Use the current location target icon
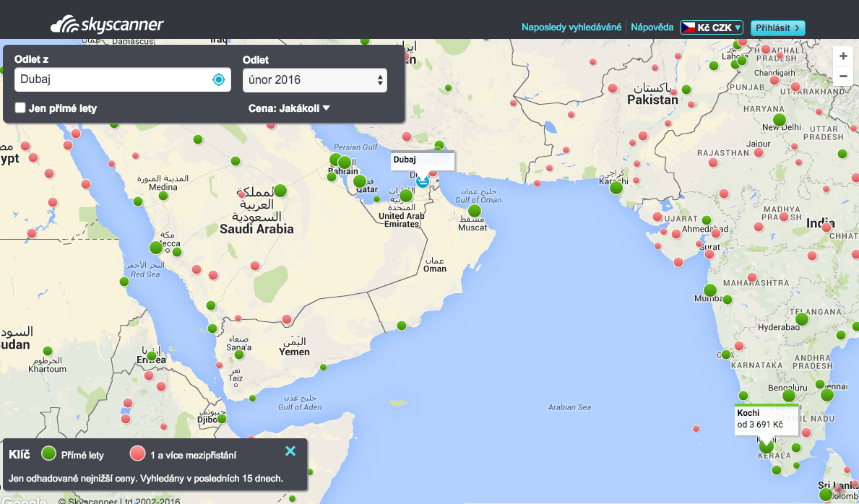This screenshot has height=504, width=859. [219, 80]
